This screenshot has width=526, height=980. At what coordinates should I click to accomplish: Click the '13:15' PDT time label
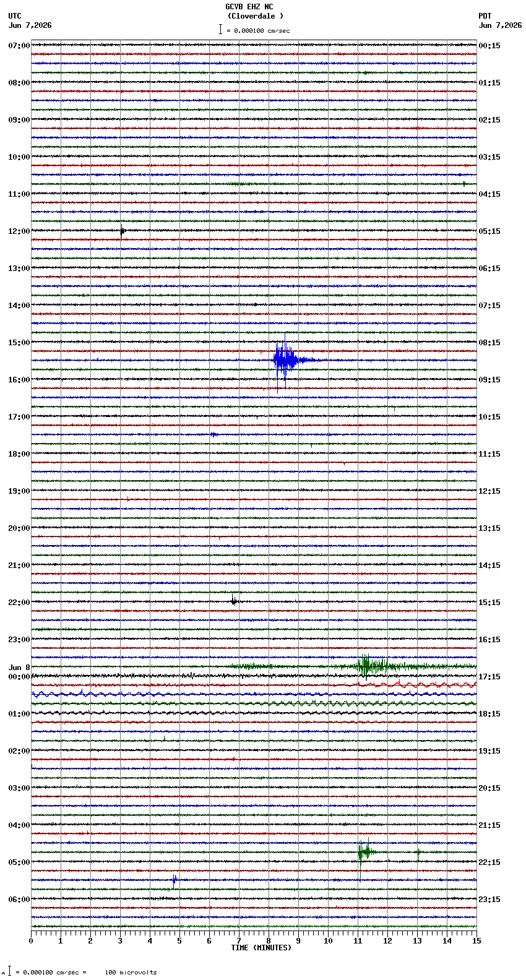[x=489, y=528]
